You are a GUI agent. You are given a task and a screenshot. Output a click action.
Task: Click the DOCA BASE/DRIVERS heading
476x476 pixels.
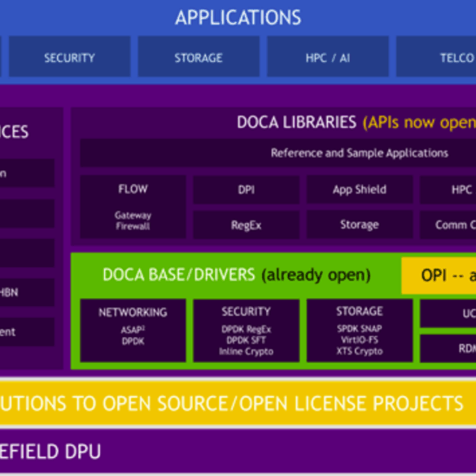click(x=179, y=275)
